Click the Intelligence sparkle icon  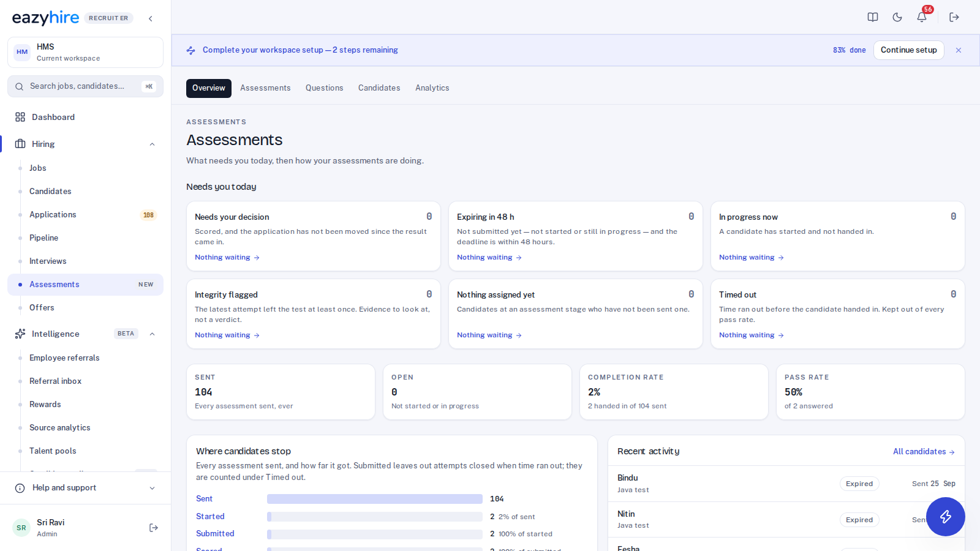click(x=20, y=334)
